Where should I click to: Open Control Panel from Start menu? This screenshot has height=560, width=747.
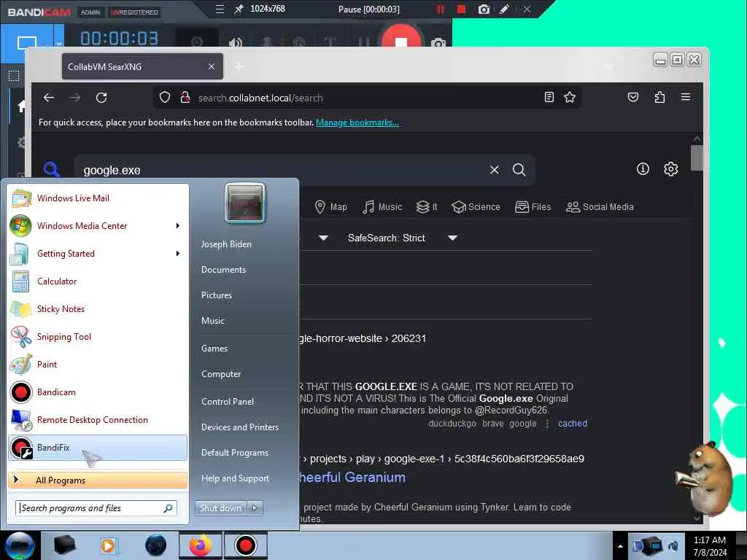tap(228, 402)
